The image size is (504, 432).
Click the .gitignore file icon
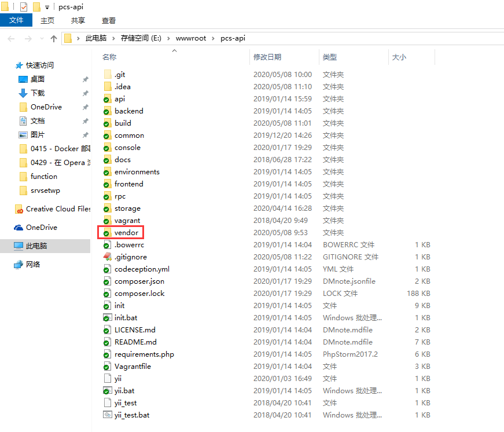tap(108, 257)
